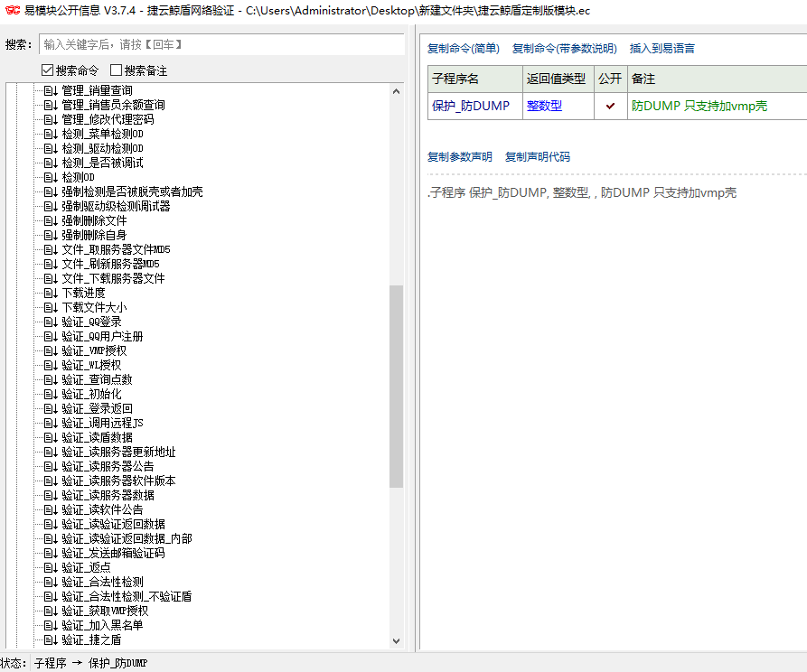Click the keyword search input field
The width and height of the screenshot is (807, 672).
tap(221, 44)
